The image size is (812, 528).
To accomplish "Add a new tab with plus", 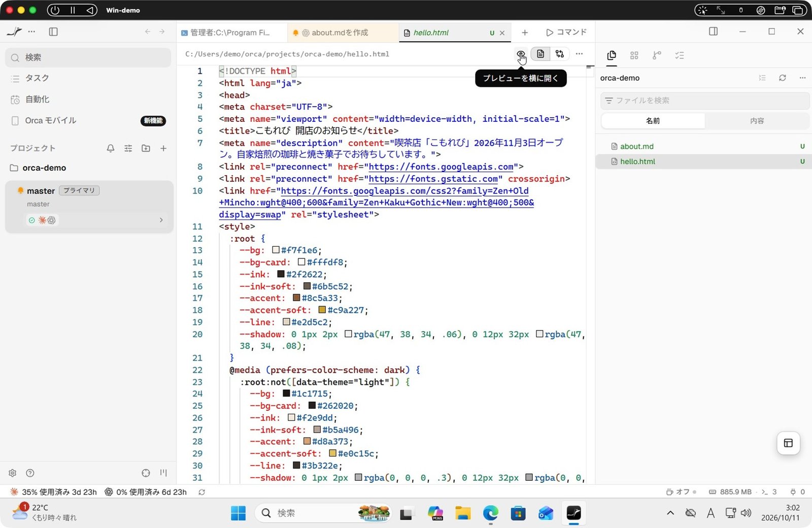I will [525, 32].
